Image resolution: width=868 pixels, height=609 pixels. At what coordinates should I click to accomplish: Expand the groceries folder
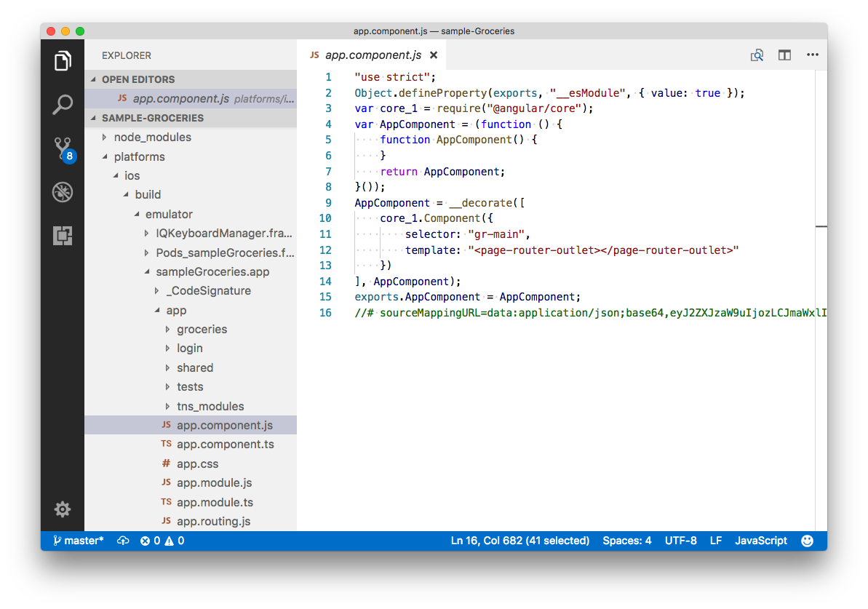[200, 329]
